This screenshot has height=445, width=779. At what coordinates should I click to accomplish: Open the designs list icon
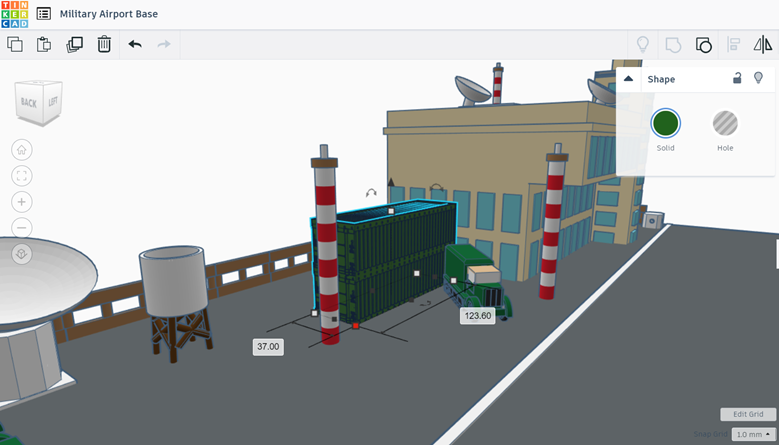(x=44, y=14)
